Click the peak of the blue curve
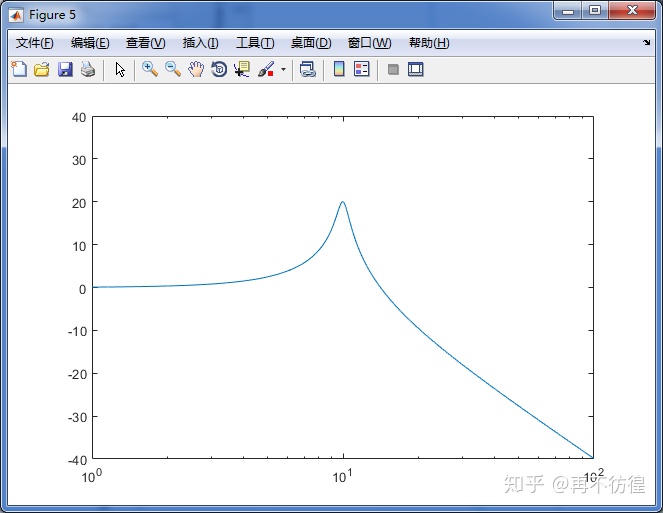 (342, 202)
